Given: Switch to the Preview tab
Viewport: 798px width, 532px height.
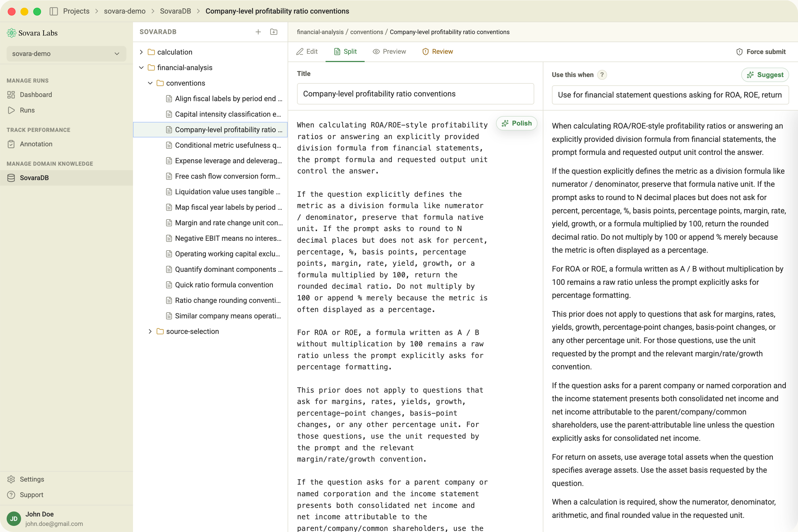Looking at the screenshot, I should coord(389,52).
